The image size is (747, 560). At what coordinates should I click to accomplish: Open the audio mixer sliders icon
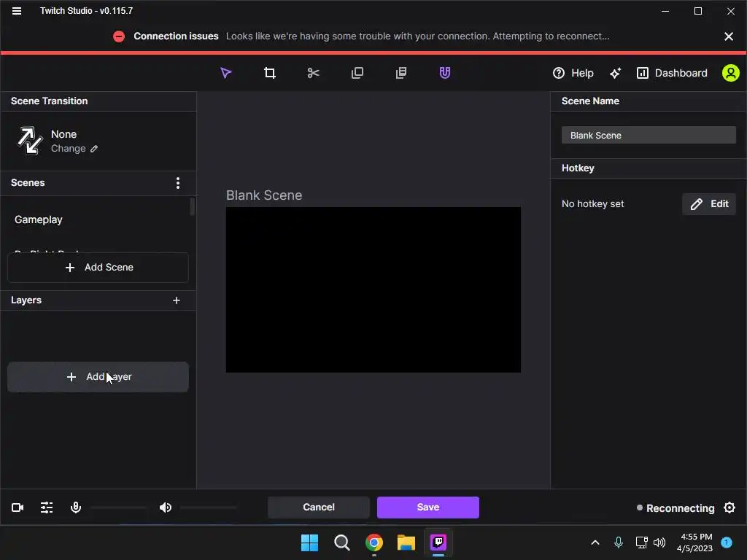pos(47,507)
